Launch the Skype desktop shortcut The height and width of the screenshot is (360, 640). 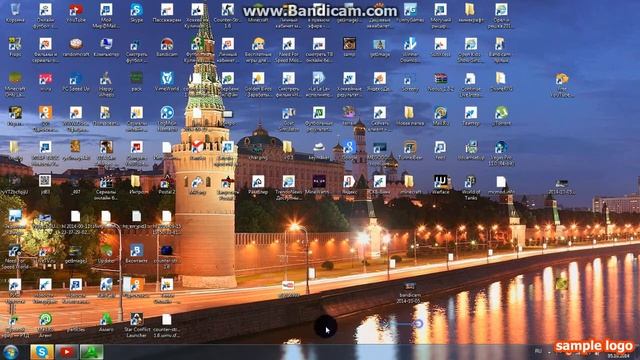coord(136,12)
